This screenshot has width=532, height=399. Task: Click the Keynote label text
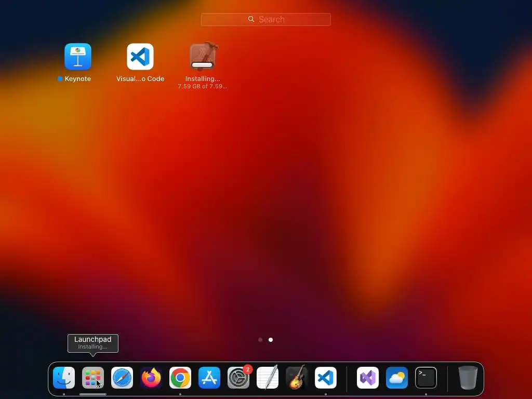(x=78, y=79)
